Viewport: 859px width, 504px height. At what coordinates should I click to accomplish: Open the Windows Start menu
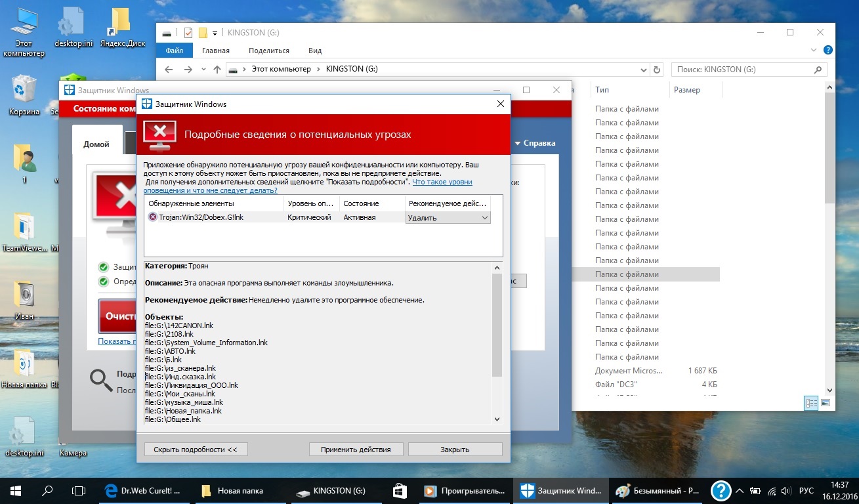(x=16, y=490)
